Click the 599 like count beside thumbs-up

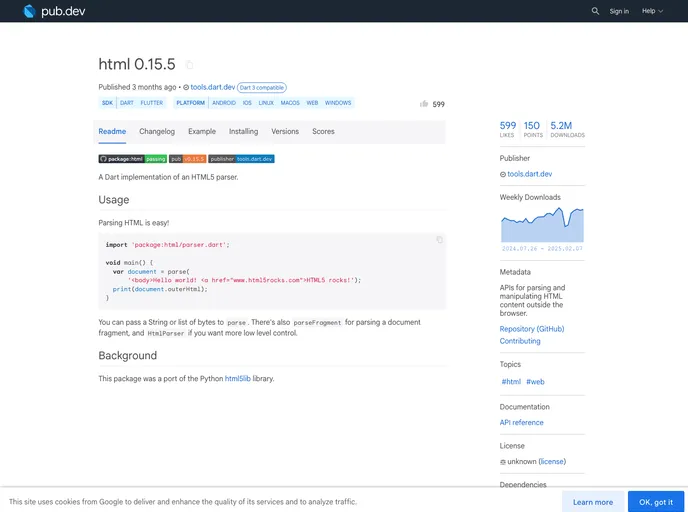tap(438, 104)
